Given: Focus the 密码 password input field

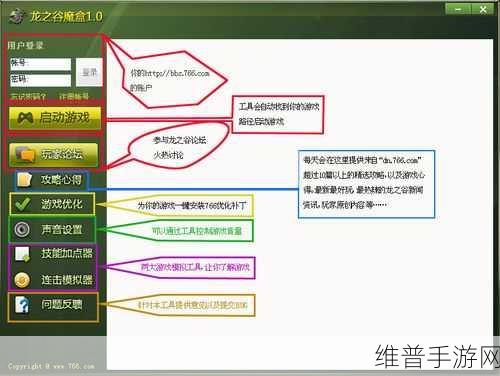Looking at the screenshot, I should (x=40, y=80).
